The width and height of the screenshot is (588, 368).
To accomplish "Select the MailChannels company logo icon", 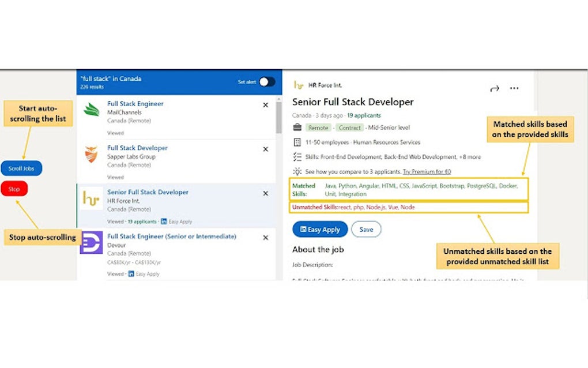I will tap(90, 110).
